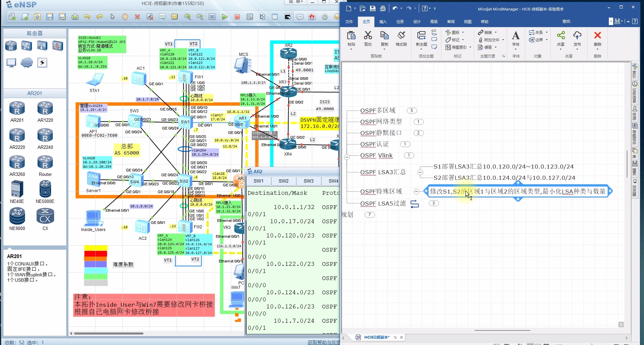Click the red swatch in the difficulty legend

click(x=96, y=254)
